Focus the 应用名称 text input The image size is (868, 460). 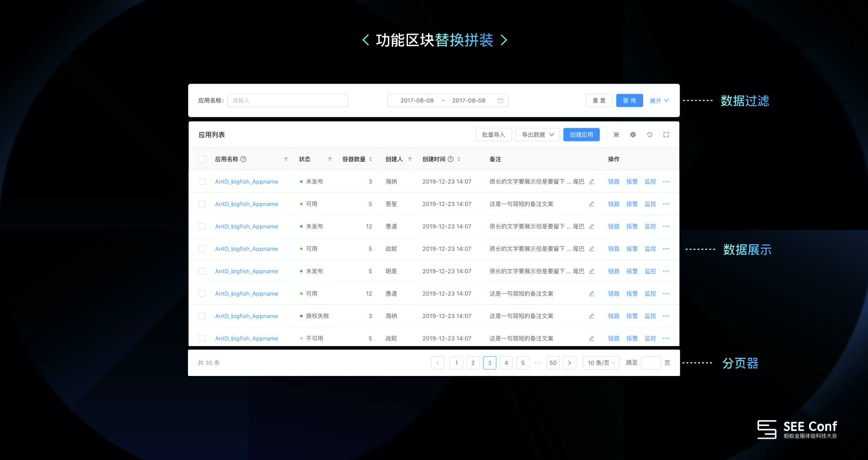pos(288,101)
